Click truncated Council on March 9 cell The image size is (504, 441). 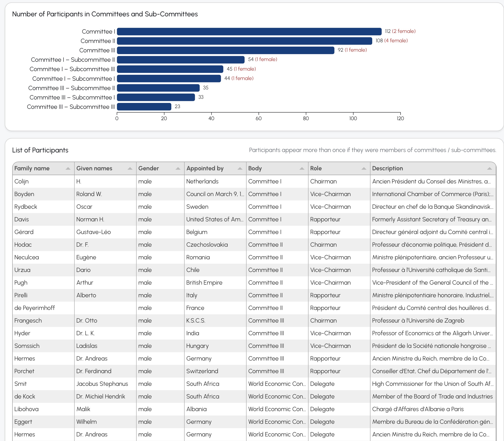point(215,194)
